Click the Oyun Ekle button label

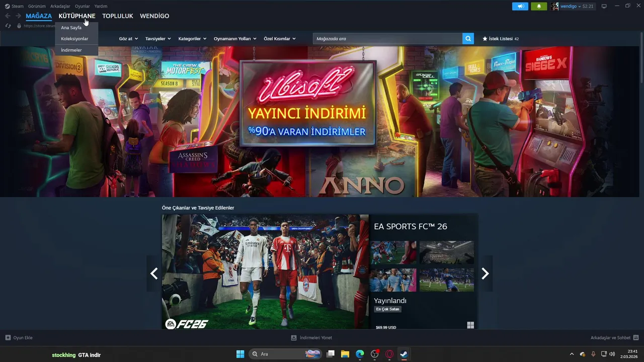tap(23, 338)
